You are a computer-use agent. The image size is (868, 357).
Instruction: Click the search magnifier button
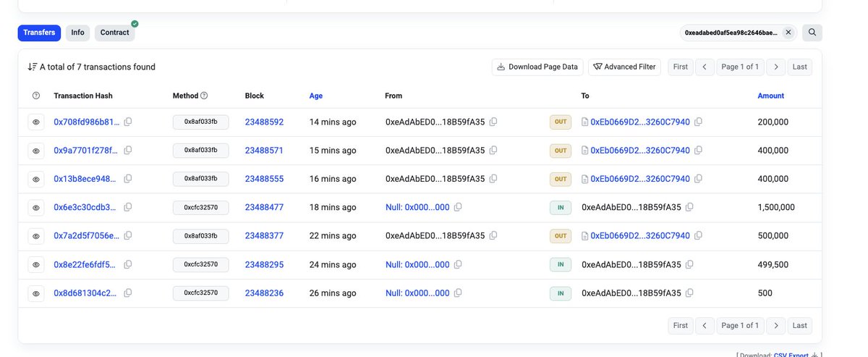pos(812,33)
